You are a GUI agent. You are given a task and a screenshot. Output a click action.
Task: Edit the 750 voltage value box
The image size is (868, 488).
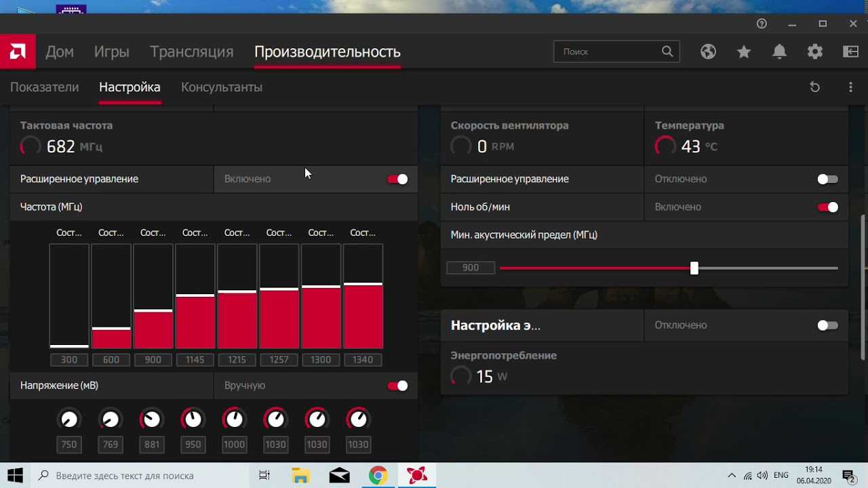point(68,445)
